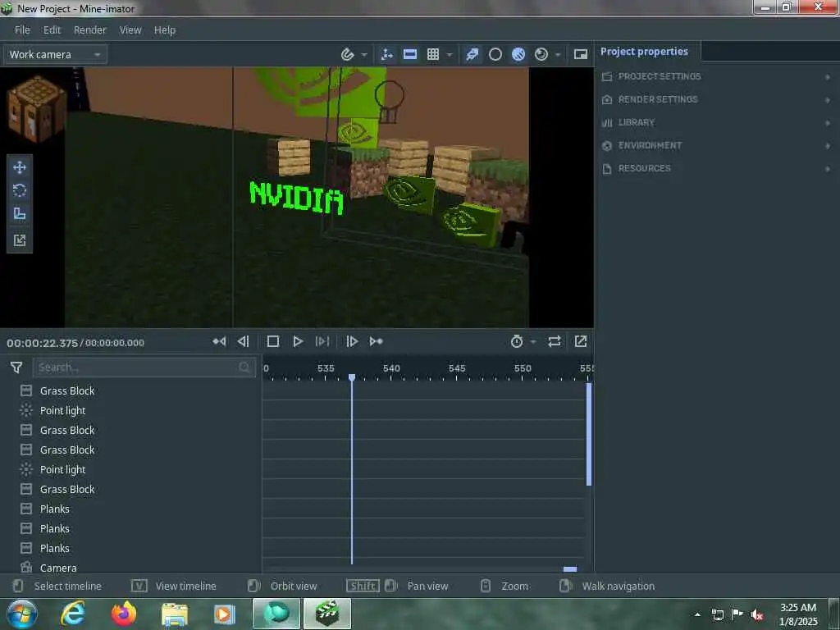Open the File menu
This screenshot has height=630, width=840.
(x=22, y=30)
